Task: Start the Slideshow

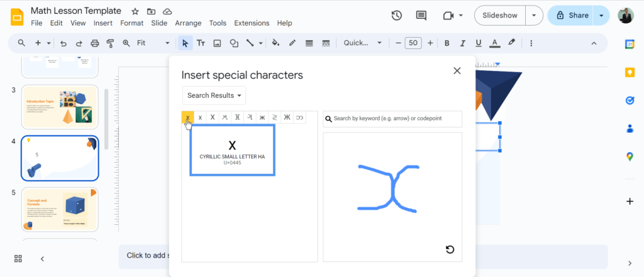Action: point(499,16)
